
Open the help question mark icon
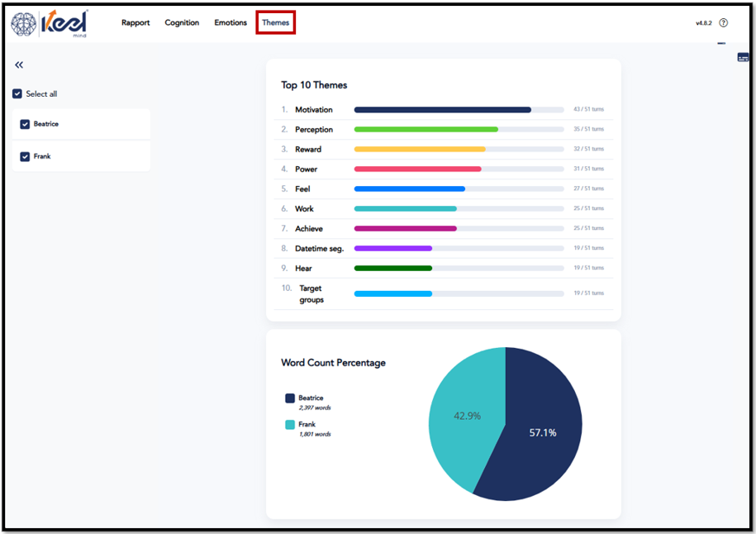click(723, 22)
